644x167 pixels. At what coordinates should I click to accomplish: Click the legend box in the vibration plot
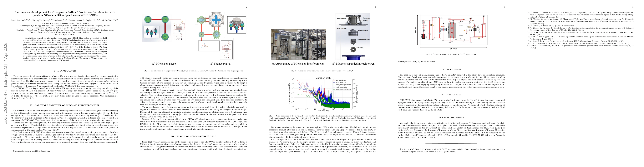342,86
